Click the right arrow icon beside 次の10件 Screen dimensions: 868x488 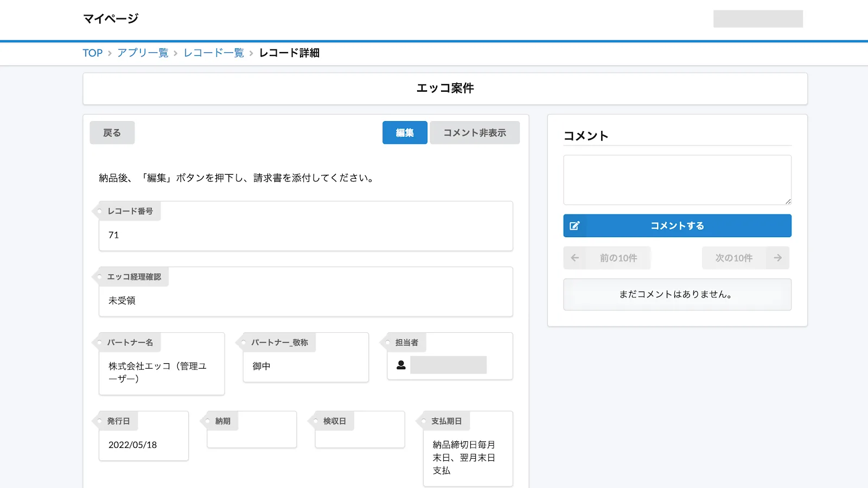(x=777, y=258)
